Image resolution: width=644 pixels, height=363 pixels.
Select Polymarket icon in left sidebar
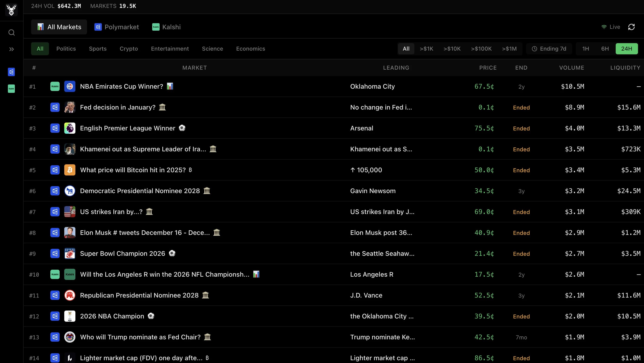click(11, 72)
